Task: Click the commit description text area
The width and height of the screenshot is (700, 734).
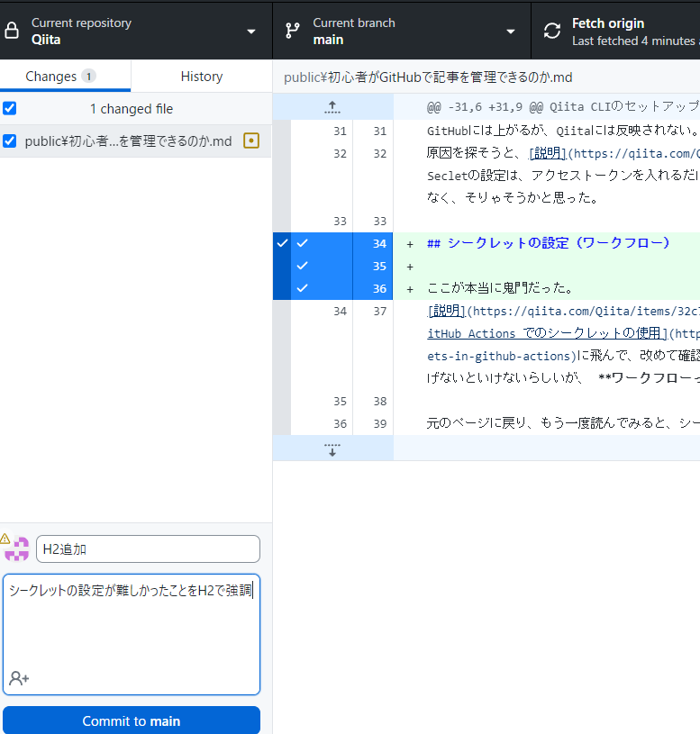Action: [132, 634]
